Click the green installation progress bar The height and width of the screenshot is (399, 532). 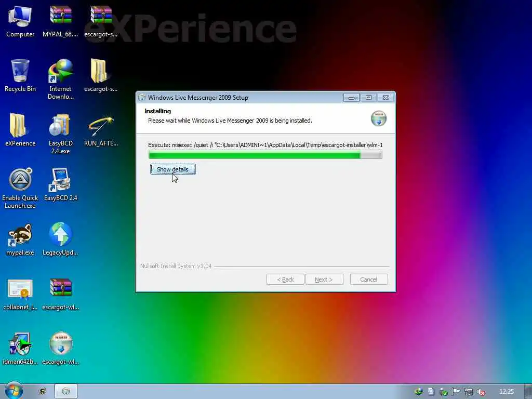(x=265, y=155)
